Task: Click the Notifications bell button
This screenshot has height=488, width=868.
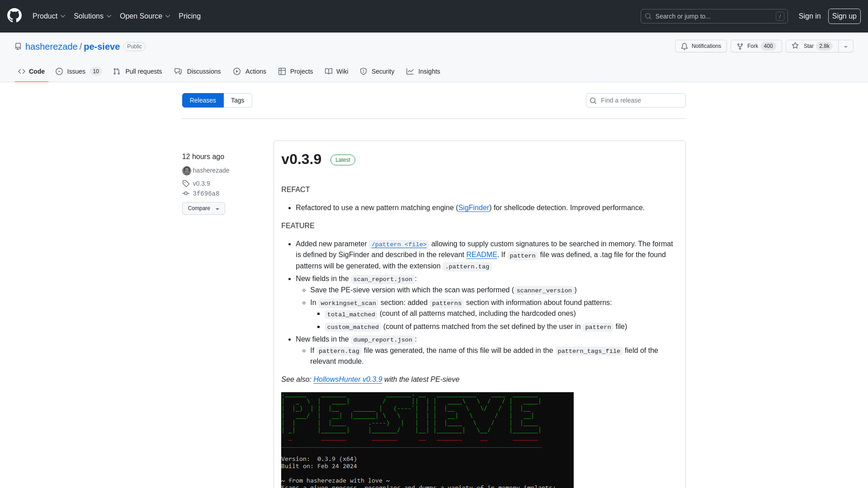Action: tap(701, 46)
